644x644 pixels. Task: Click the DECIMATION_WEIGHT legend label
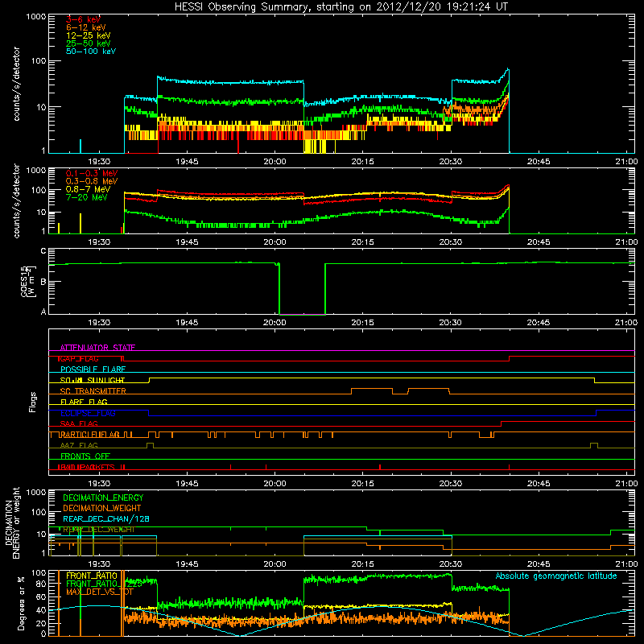point(102,508)
